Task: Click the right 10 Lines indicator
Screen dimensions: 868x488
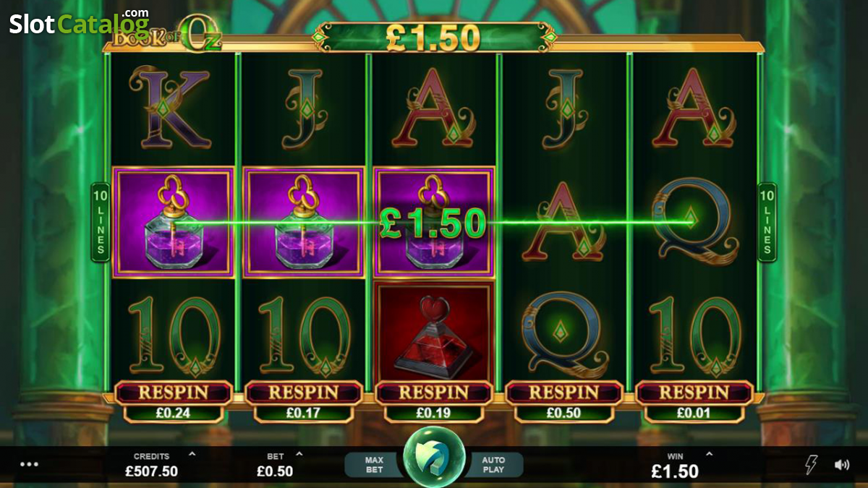Action: tap(767, 222)
